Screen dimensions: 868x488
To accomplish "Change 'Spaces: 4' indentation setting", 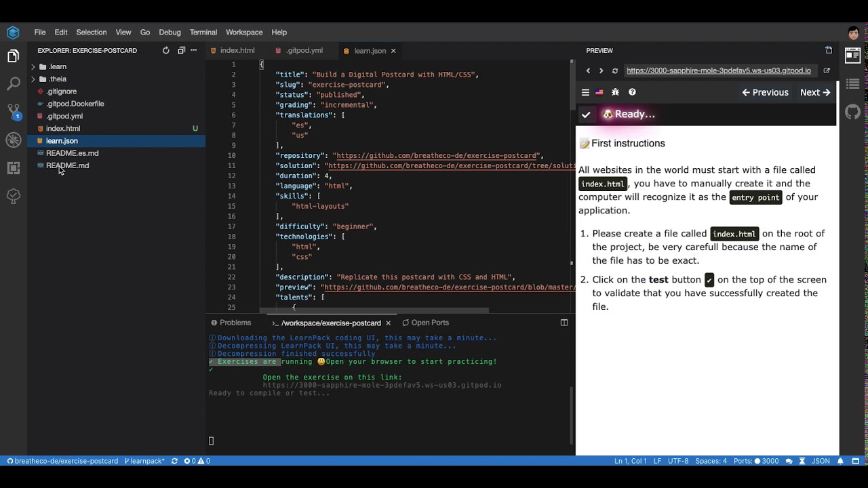I will (x=711, y=461).
